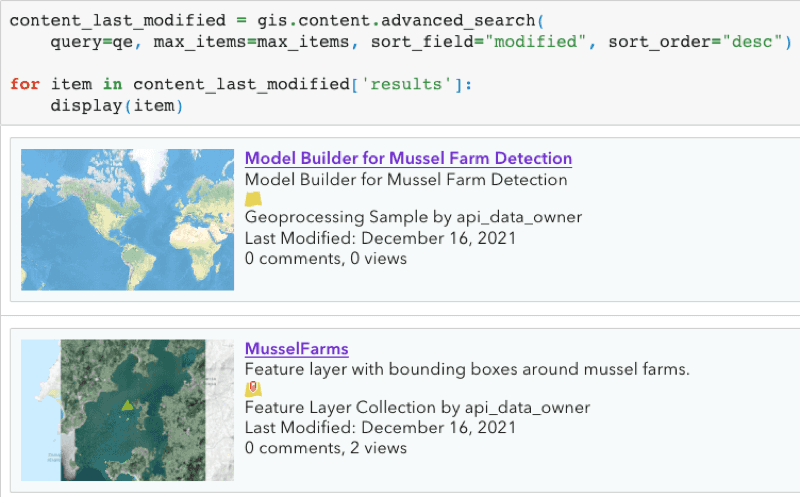Open the MusselFarms item link
Viewport: 800px width, 497px height.
pyautogui.click(x=296, y=349)
